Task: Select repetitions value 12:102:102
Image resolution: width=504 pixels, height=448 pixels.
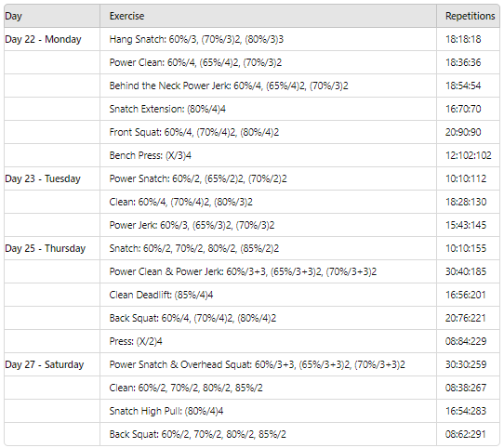Action: coord(468,155)
